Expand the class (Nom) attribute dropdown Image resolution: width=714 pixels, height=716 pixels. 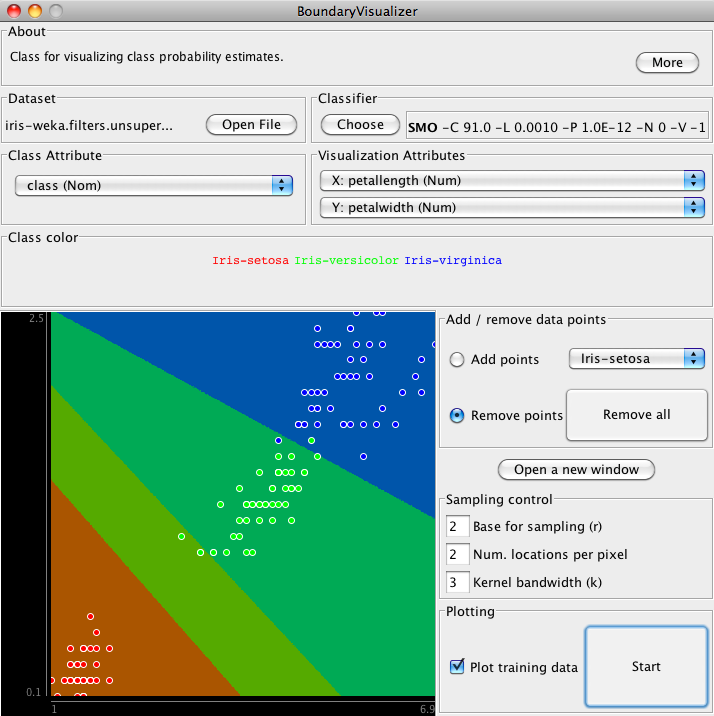153,185
